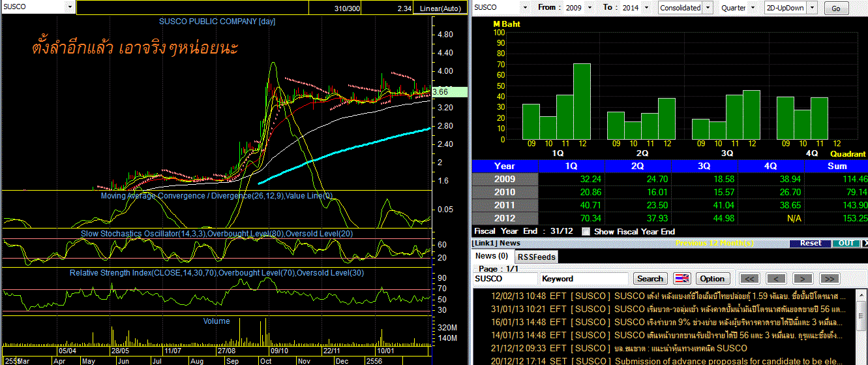Toggle the Thai/English language flag icon
This screenshot has height=365, width=868.
click(x=681, y=278)
